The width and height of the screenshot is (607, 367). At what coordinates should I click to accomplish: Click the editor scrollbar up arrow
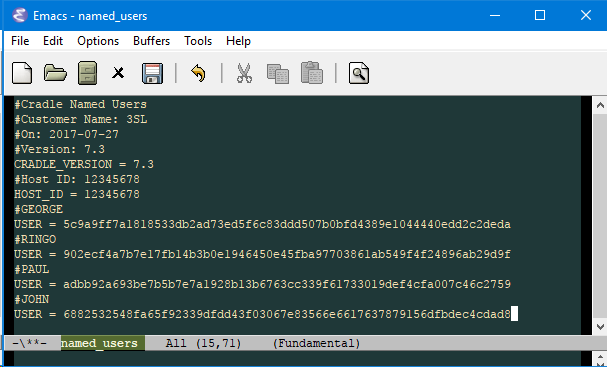click(x=600, y=105)
